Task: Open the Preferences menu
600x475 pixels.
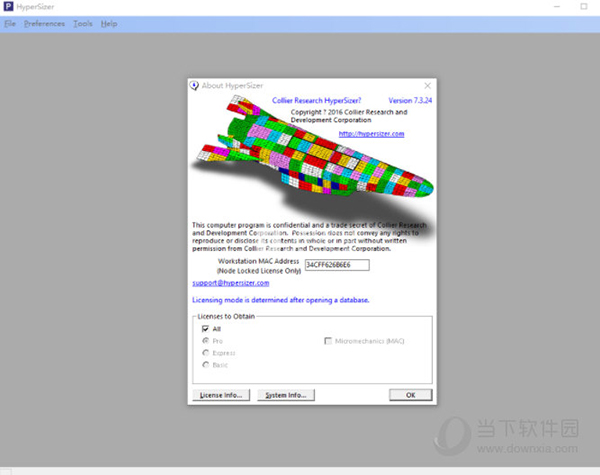Action: pyautogui.click(x=44, y=24)
